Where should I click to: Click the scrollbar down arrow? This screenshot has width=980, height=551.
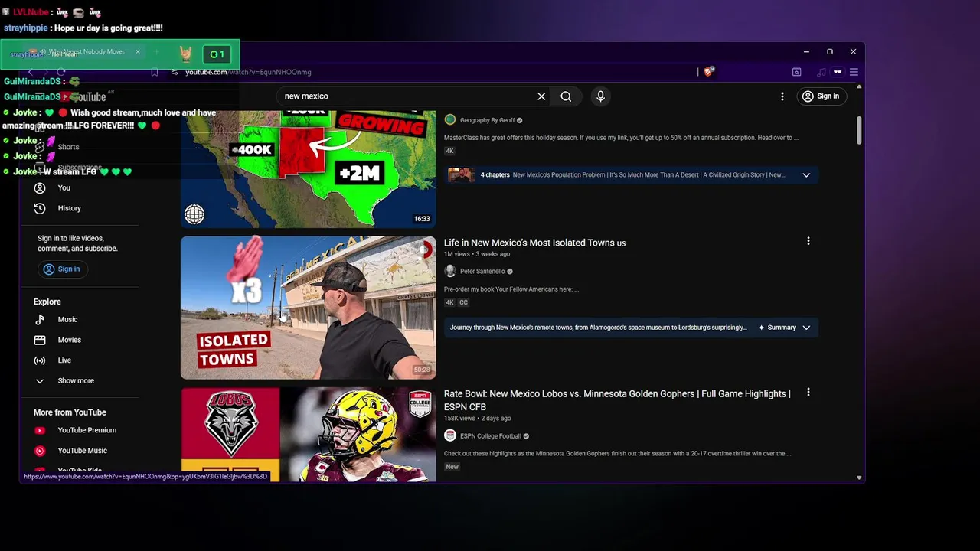point(859,478)
